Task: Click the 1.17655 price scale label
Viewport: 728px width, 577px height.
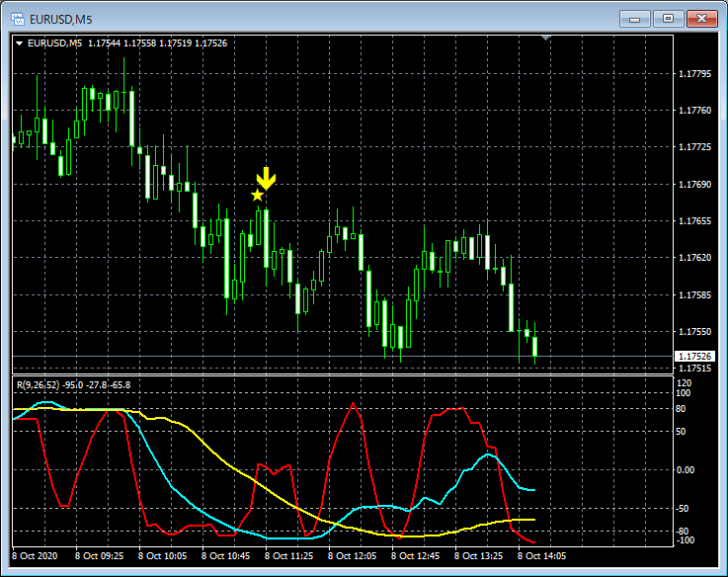Action: coord(694,220)
